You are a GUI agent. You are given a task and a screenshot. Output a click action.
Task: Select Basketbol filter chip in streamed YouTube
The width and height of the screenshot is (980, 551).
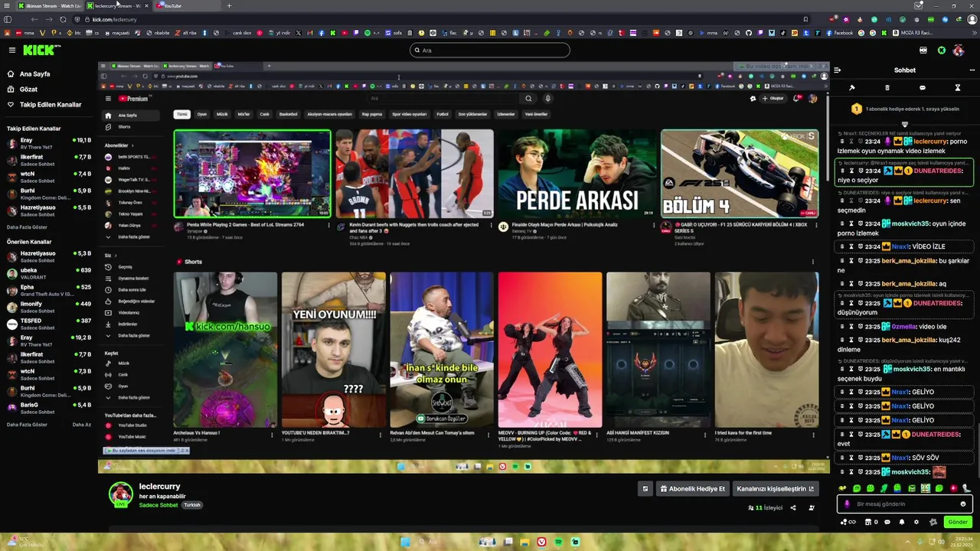(289, 114)
